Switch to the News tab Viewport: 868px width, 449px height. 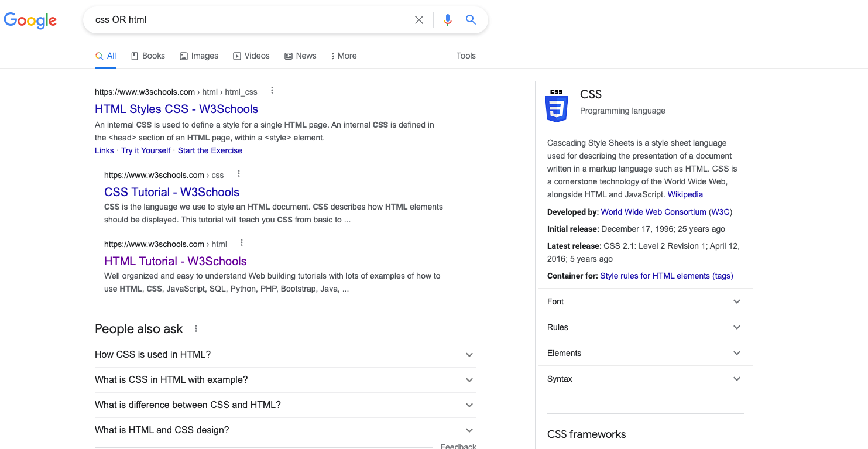pyautogui.click(x=300, y=56)
